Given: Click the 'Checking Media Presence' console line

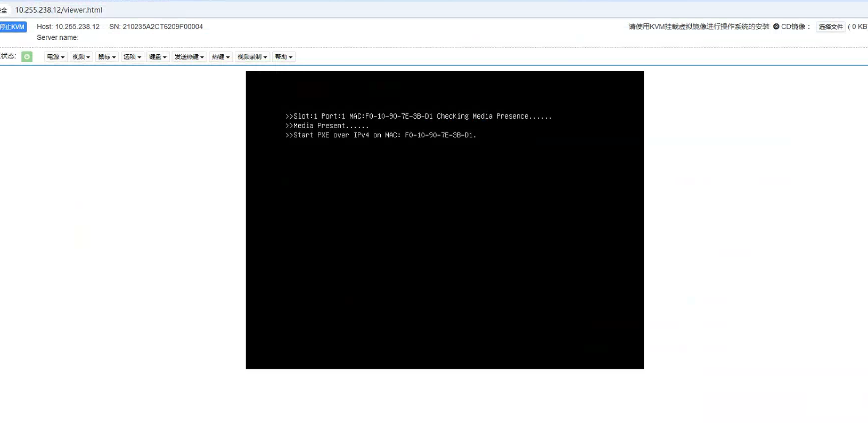Looking at the screenshot, I should click(419, 116).
